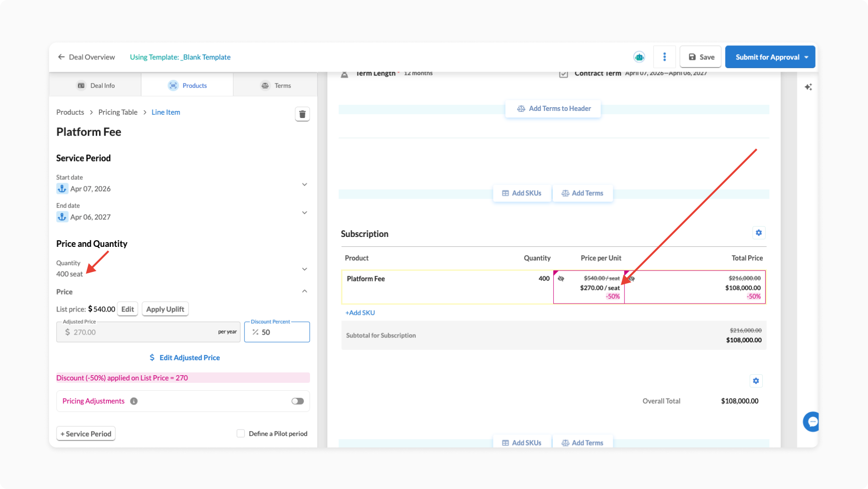
Task: Open the three-dot more options menu
Action: (664, 57)
